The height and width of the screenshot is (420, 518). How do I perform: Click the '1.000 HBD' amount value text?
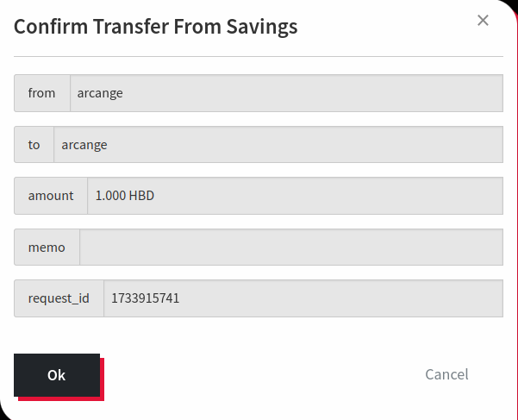click(x=125, y=196)
